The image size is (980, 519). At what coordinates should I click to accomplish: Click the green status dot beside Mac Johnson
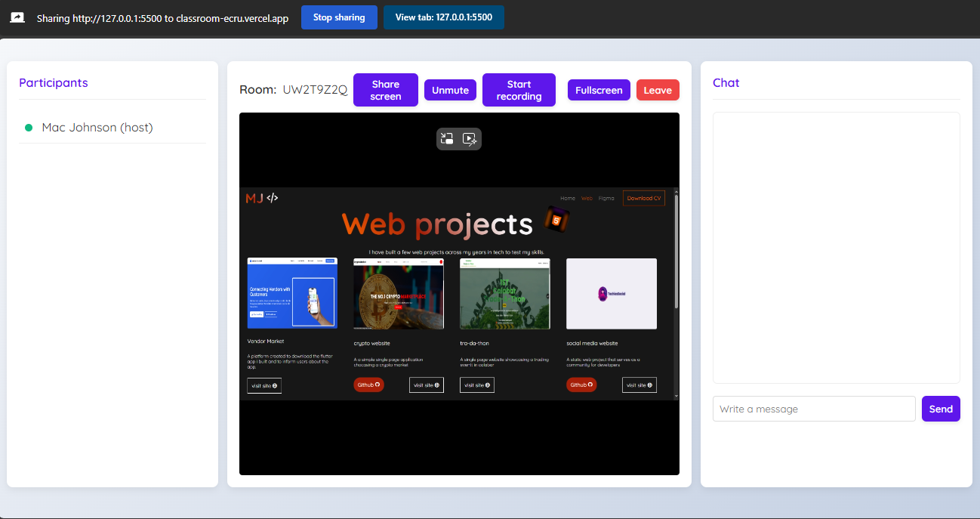(29, 128)
